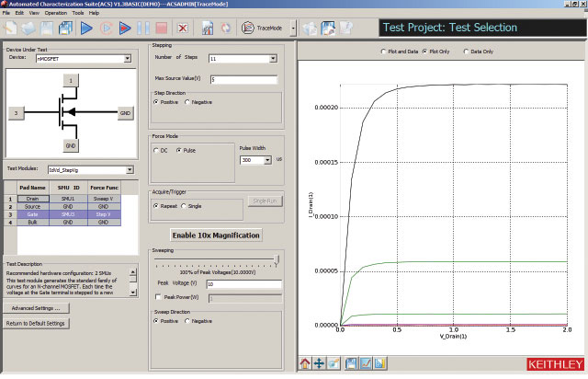
Task: Click the ruler measurement plot icon
Action: point(379,363)
